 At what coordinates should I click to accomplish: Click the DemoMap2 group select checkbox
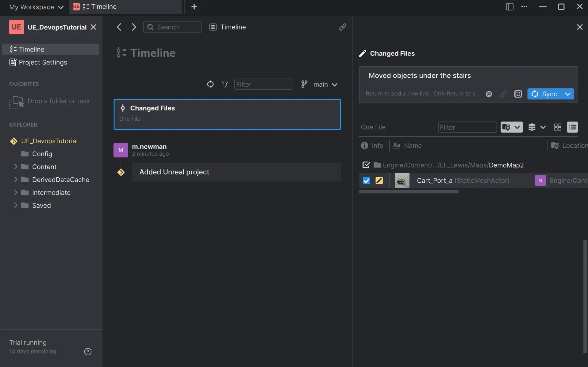366,165
